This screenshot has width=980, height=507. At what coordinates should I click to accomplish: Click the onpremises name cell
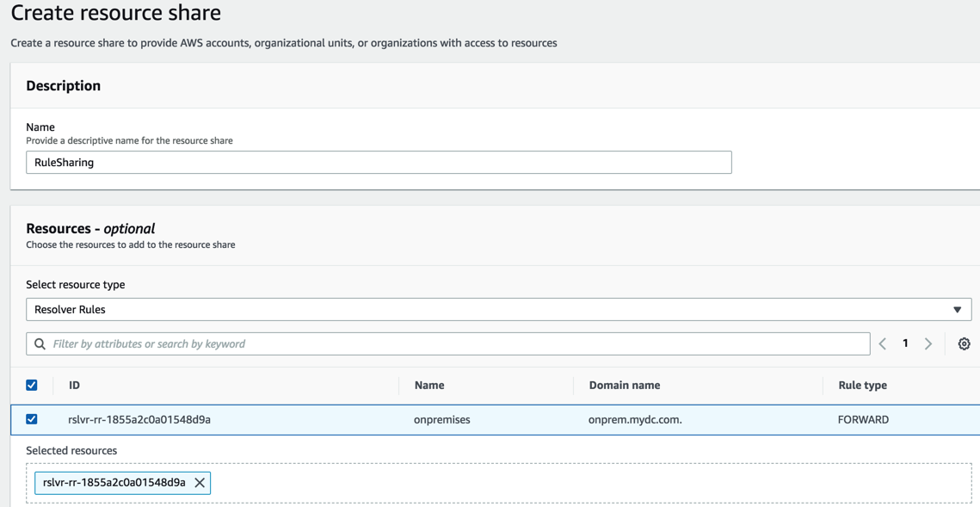[x=442, y=419]
